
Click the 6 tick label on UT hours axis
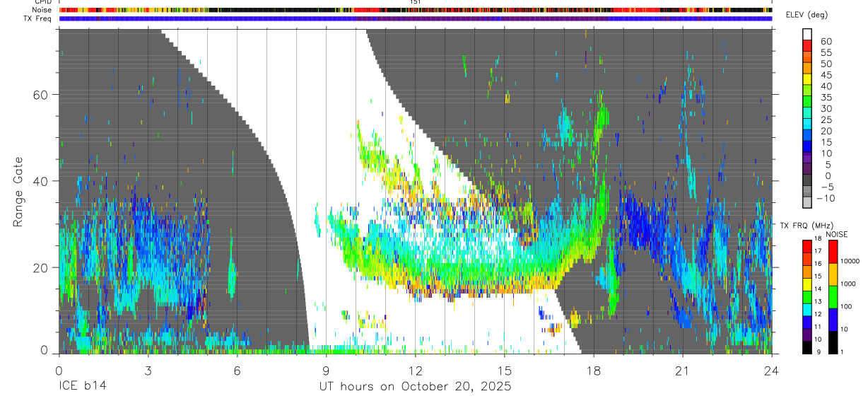(x=237, y=371)
